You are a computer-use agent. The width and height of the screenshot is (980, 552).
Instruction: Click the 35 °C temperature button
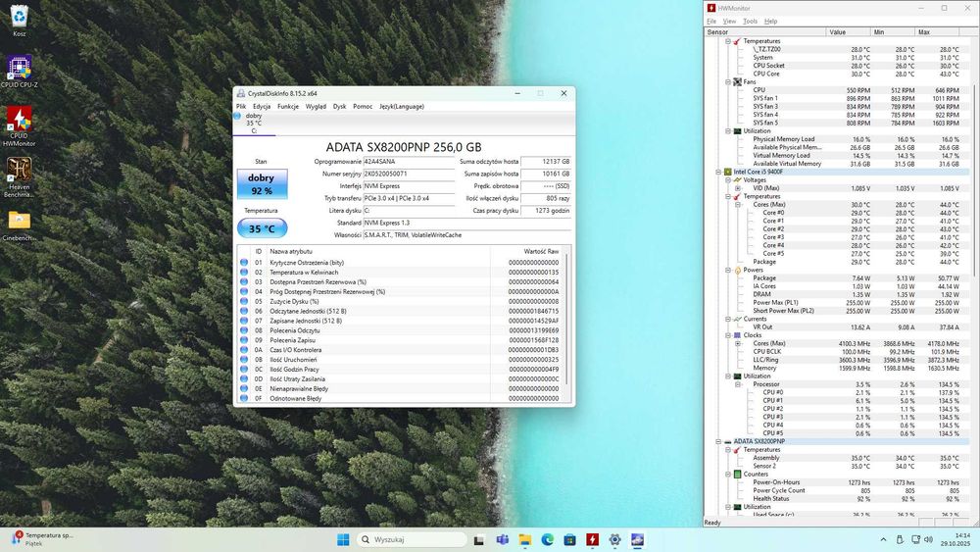(x=262, y=228)
